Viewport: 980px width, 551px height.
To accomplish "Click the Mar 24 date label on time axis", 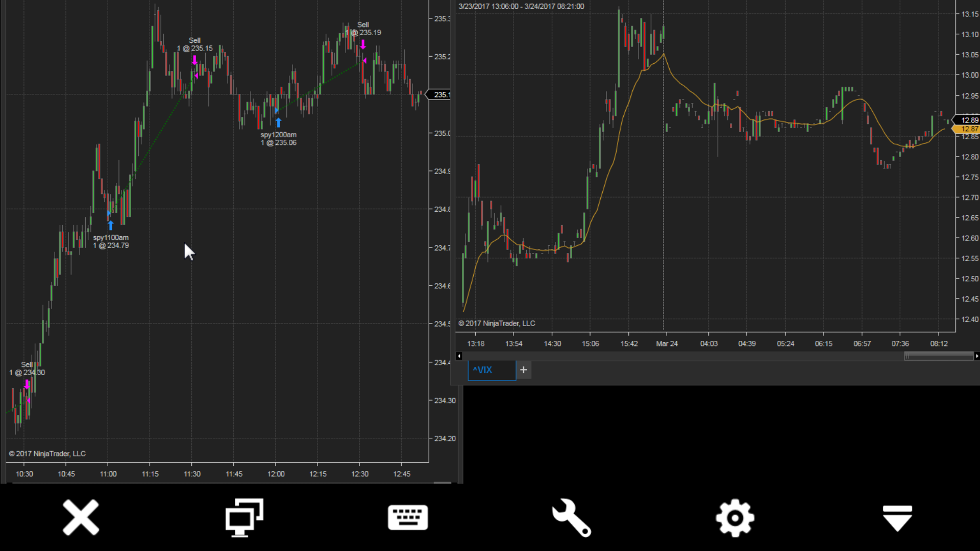I will coord(667,343).
